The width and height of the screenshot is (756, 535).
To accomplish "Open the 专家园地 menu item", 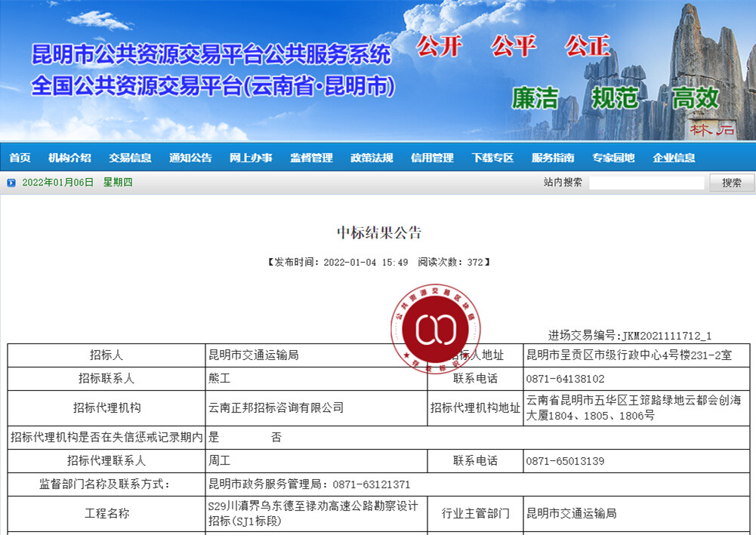I will pos(613,158).
